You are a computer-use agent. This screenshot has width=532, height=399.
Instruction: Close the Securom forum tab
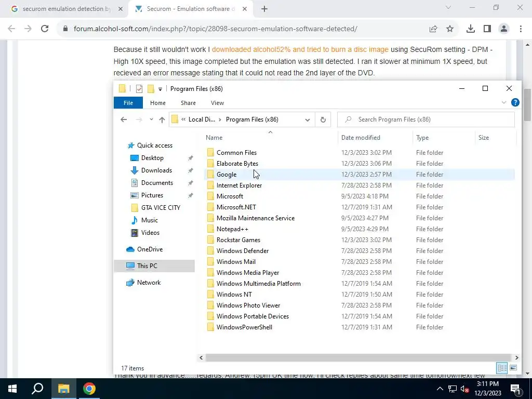click(x=245, y=9)
